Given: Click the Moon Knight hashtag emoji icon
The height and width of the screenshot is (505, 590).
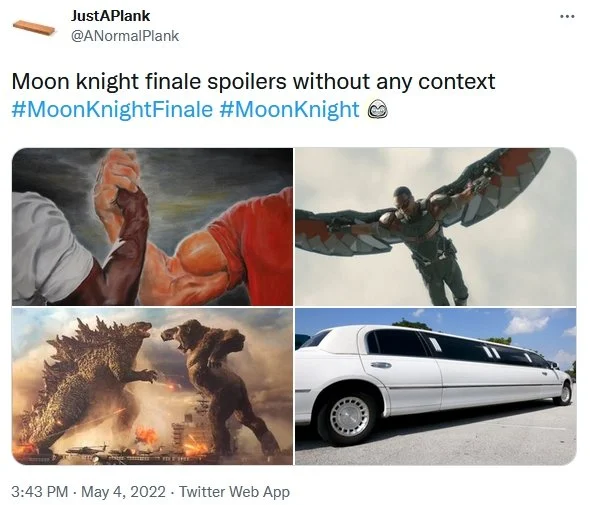Looking at the screenshot, I should (x=377, y=111).
